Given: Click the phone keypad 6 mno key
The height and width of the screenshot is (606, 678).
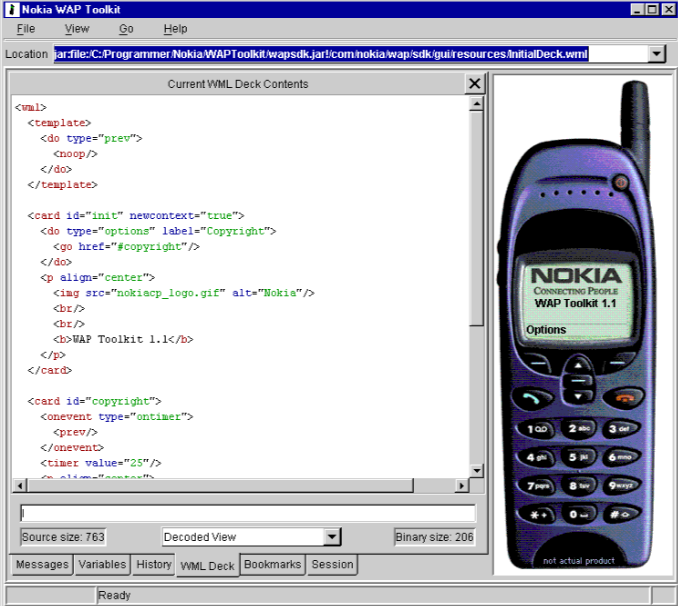Looking at the screenshot, I should (x=620, y=457).
